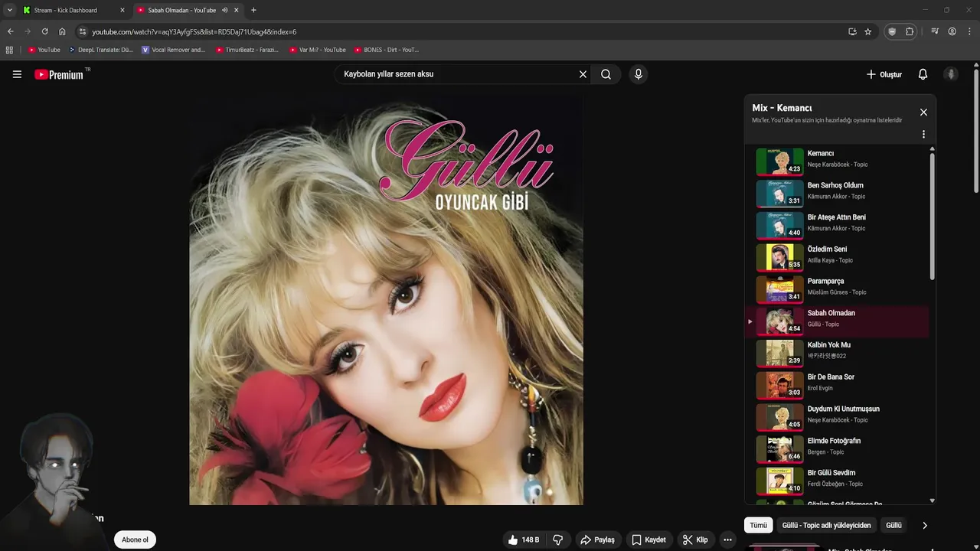Select the Güllü - Topic adlı yükleyiciden chip
980x551 pixels.
point(826,525)
